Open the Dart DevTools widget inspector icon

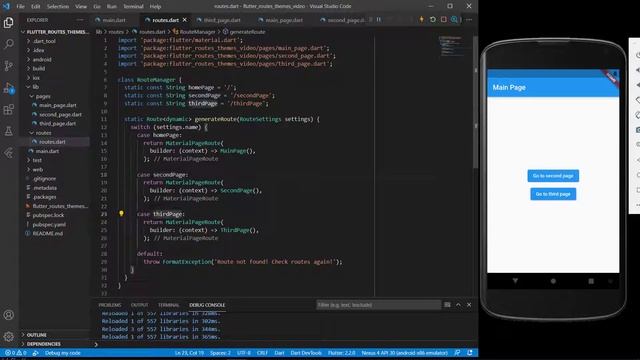point(454,20)
